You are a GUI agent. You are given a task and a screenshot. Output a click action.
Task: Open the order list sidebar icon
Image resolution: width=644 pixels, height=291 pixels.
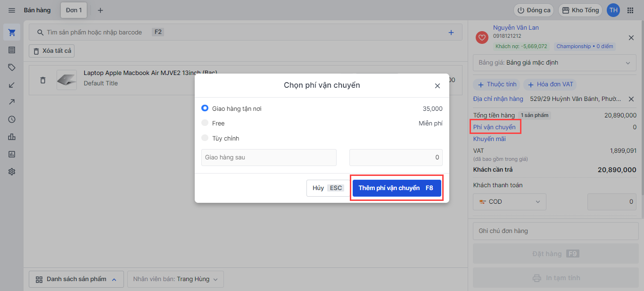pos(12,50)
